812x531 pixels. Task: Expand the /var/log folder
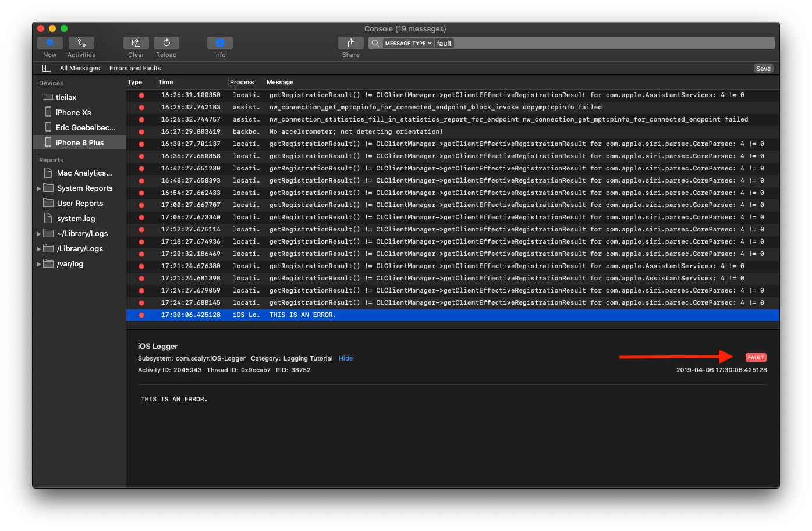pos(39,264)
